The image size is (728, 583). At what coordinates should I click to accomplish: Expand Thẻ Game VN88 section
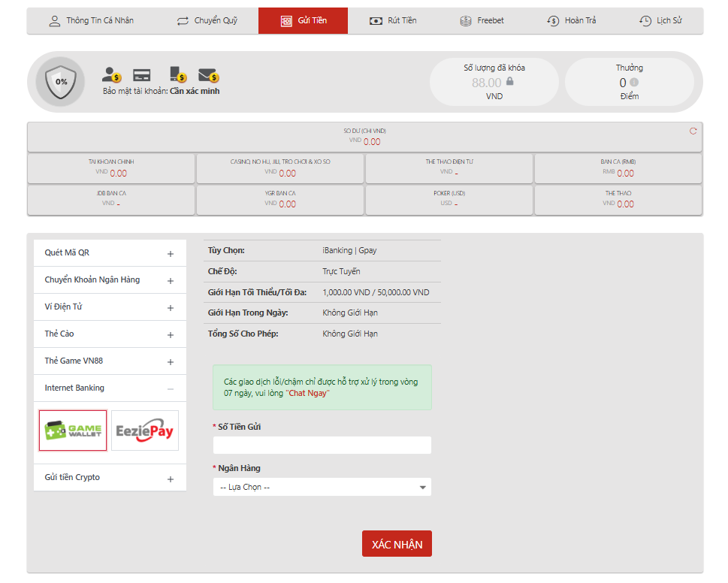[110, 361]
